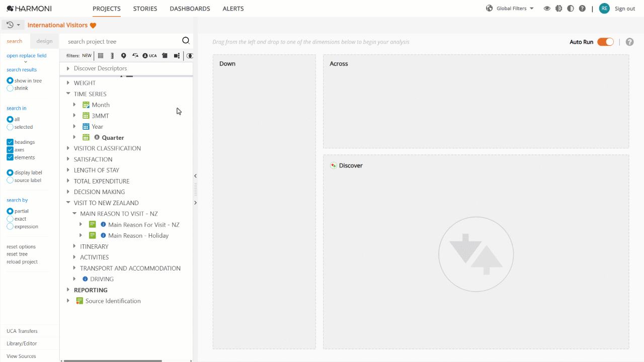Uncheck the axes checkbox
644x362 pixels.
(x=10, y=150)
